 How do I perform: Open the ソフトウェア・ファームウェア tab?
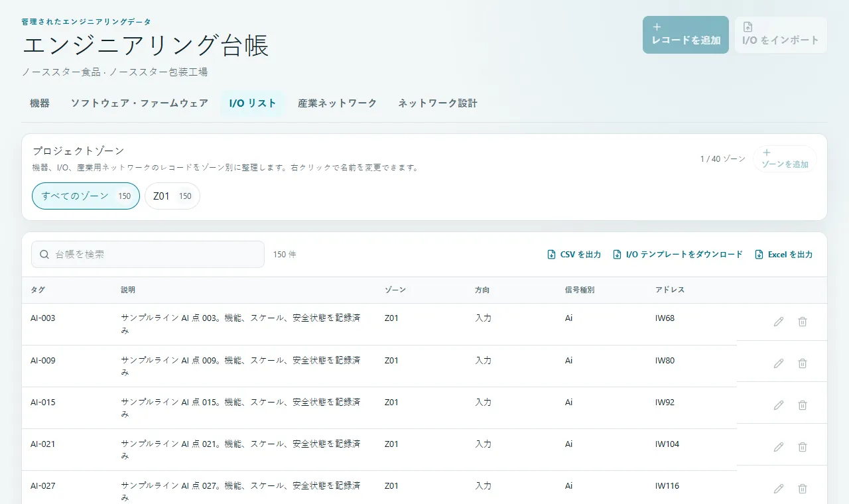139,103
